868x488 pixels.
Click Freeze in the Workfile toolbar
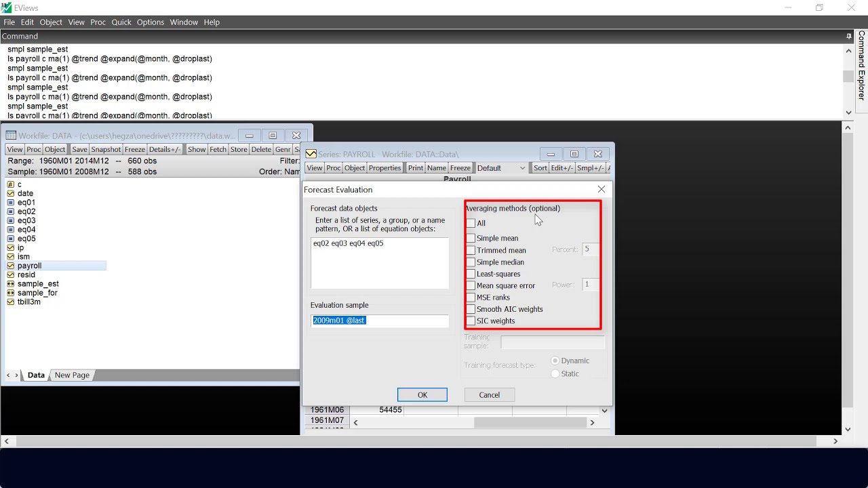coord(135,149)
